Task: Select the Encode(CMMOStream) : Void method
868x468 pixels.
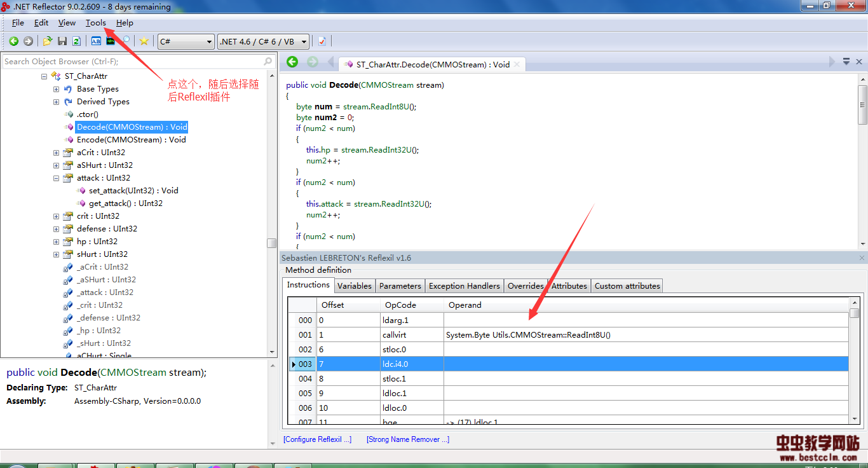Action: 131,140
